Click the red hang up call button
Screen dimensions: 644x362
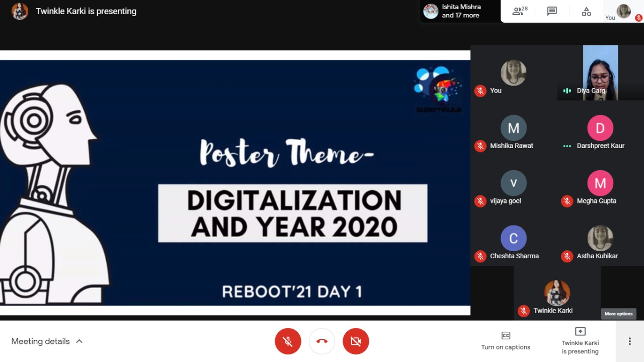[x=322, y=341]
